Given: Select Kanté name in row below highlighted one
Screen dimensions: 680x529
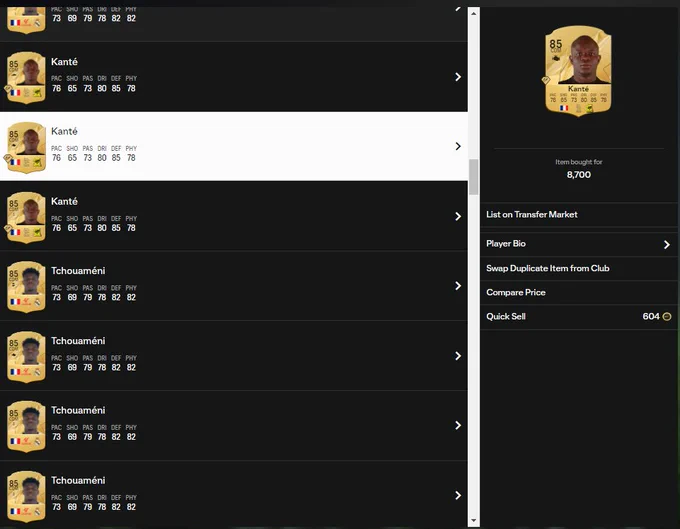Looking at the screenshot, I should 64,202.
